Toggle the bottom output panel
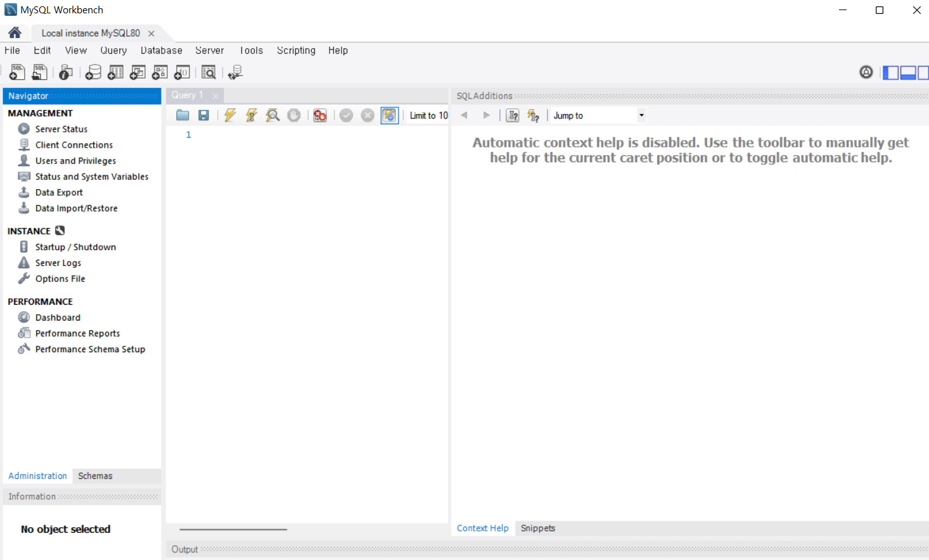This screenshot has height=560, width=929. (x=908, y=73)
